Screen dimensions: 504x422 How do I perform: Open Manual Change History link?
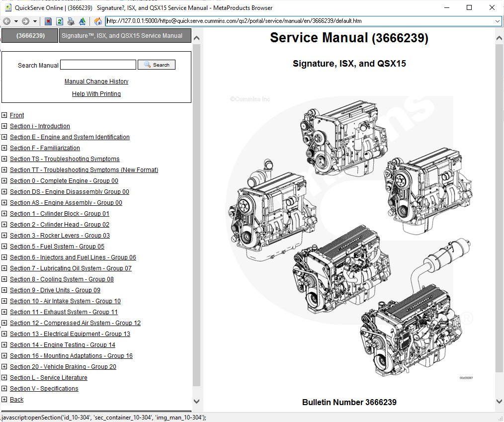click(x=96, y=82)
